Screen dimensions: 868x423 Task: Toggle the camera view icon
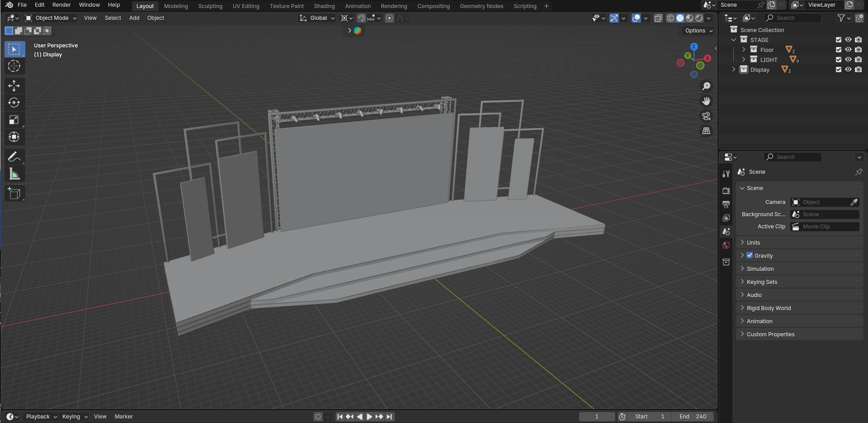[x=706, y=116]
